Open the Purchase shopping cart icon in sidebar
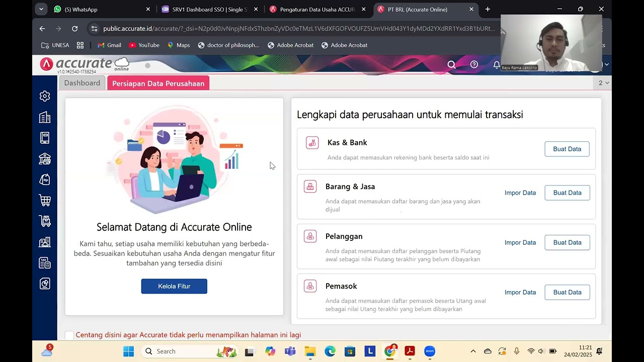Screen dimensions: 644x362 tap(45, 200)
